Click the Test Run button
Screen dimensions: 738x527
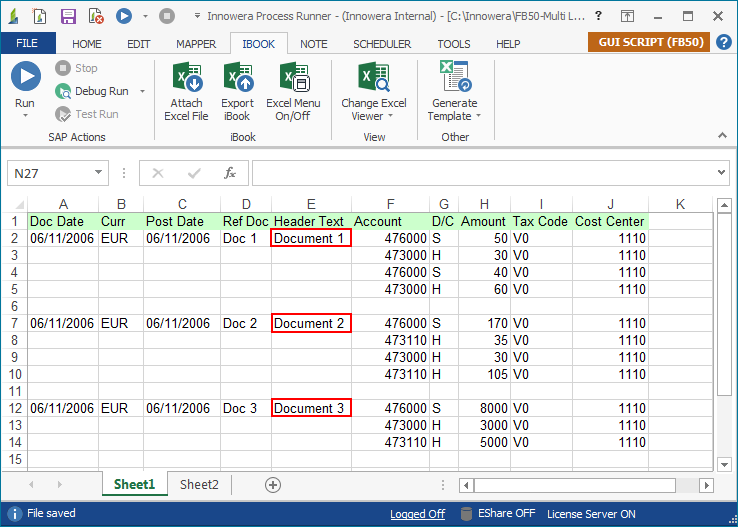click(x=89, y=114)
